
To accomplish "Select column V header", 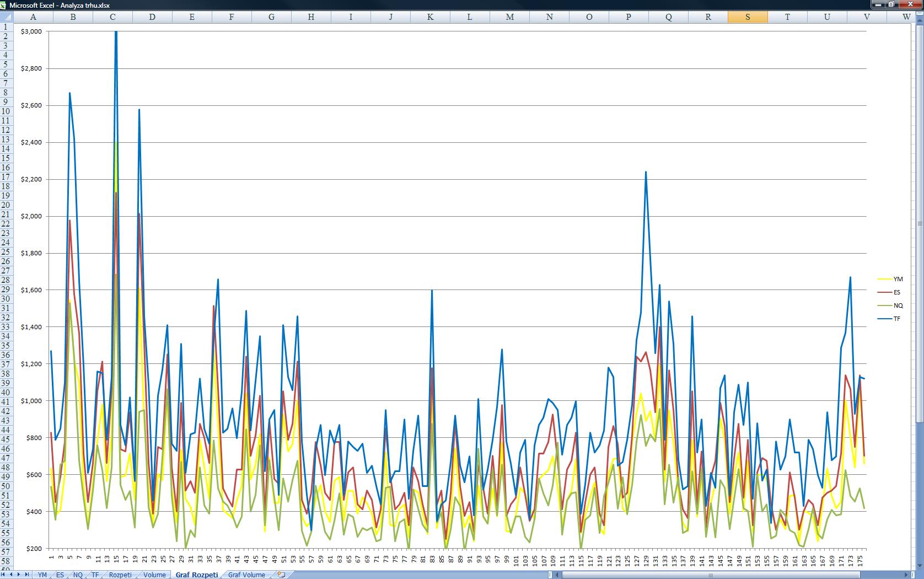I will (x=867, y=17).
